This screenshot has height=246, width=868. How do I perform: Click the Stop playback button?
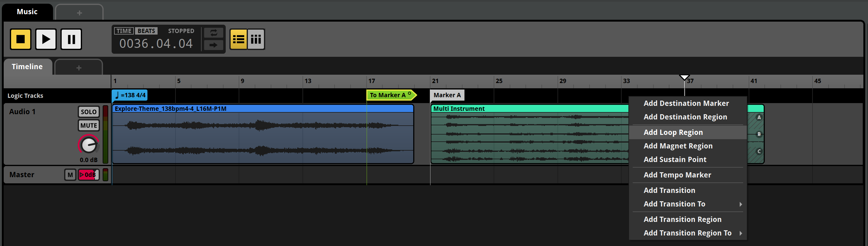pos(21,39)
